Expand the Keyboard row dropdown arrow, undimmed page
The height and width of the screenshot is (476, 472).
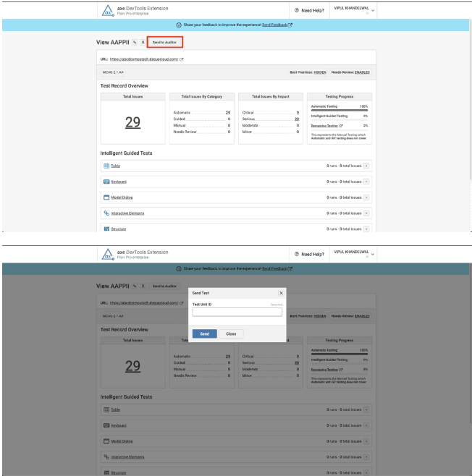pyautogui.click(x=366, y=182)
